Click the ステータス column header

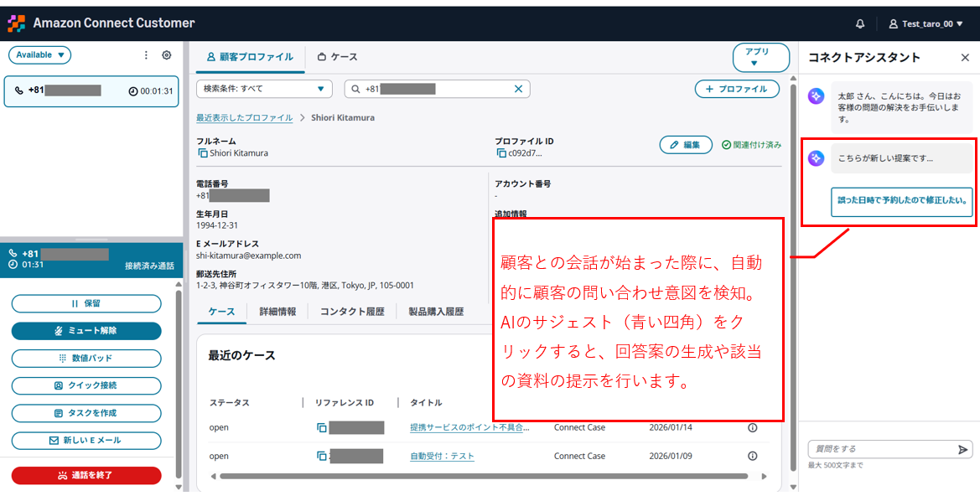(230, 402)
